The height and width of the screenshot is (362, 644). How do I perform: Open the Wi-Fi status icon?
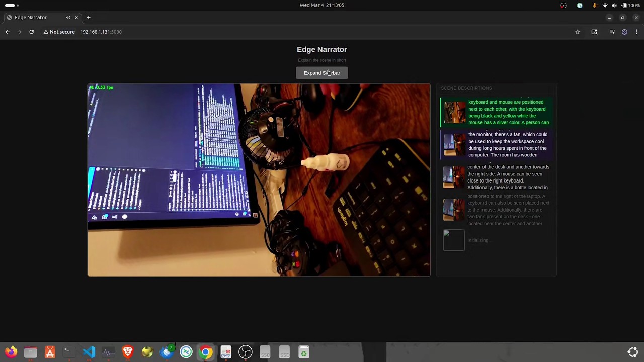click(605, 5)
